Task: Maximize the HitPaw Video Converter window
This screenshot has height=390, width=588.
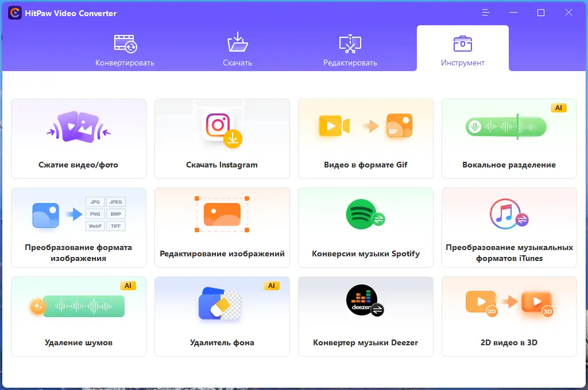Action: [x=541, y=13]
